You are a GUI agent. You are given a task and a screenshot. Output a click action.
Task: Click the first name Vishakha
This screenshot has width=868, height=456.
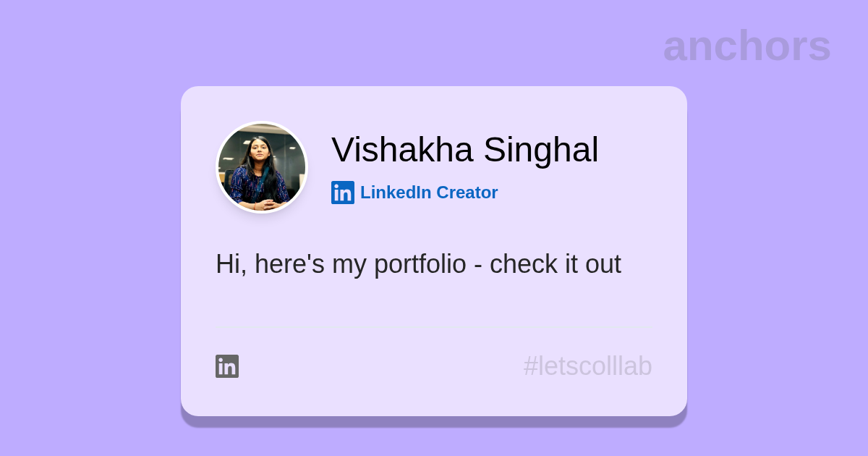click(402, 150)
